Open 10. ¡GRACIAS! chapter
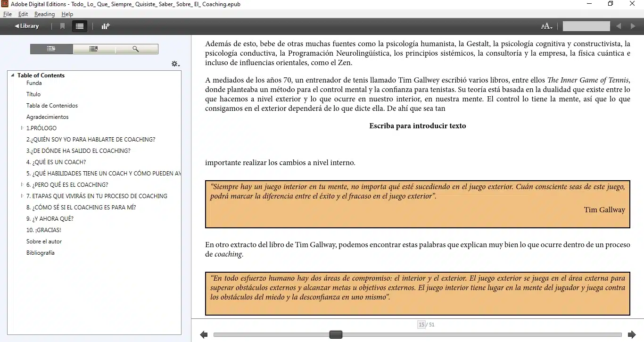 click(x=44, y=230)
